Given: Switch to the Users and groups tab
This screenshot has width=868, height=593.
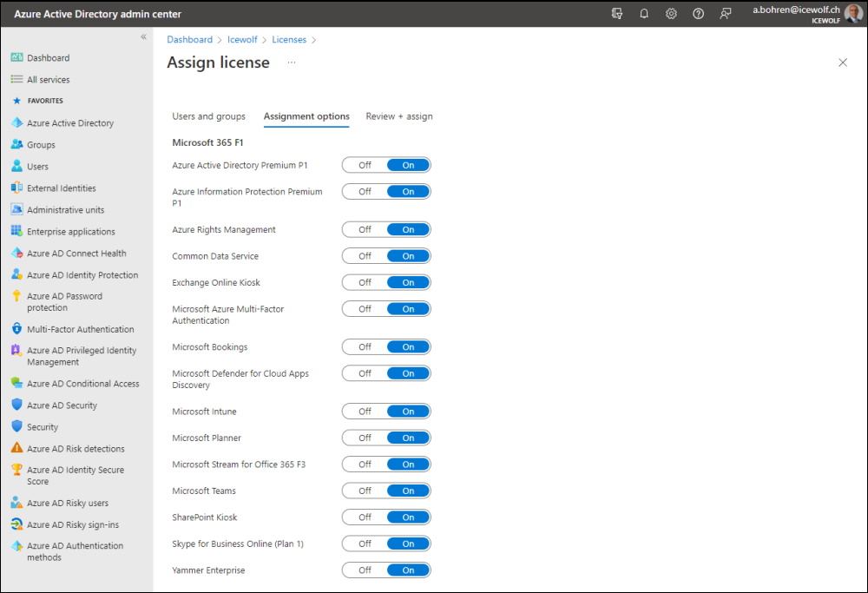Looking at the screenshot, I should (x=208, y=116).
